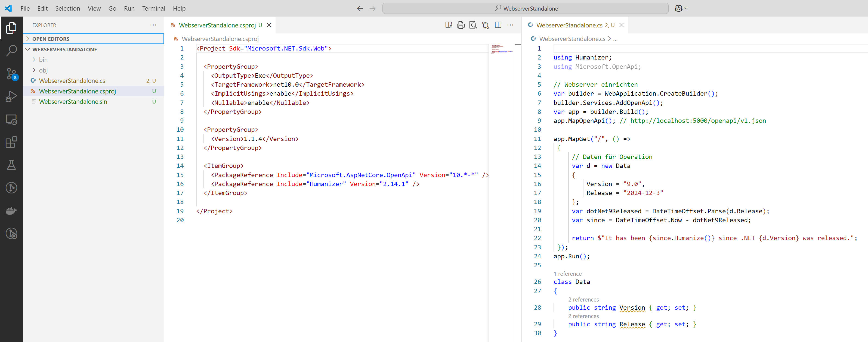Click the minimap in csproj editor
The width and height of the screenshot is (868, 342).
tap(501, 48)
